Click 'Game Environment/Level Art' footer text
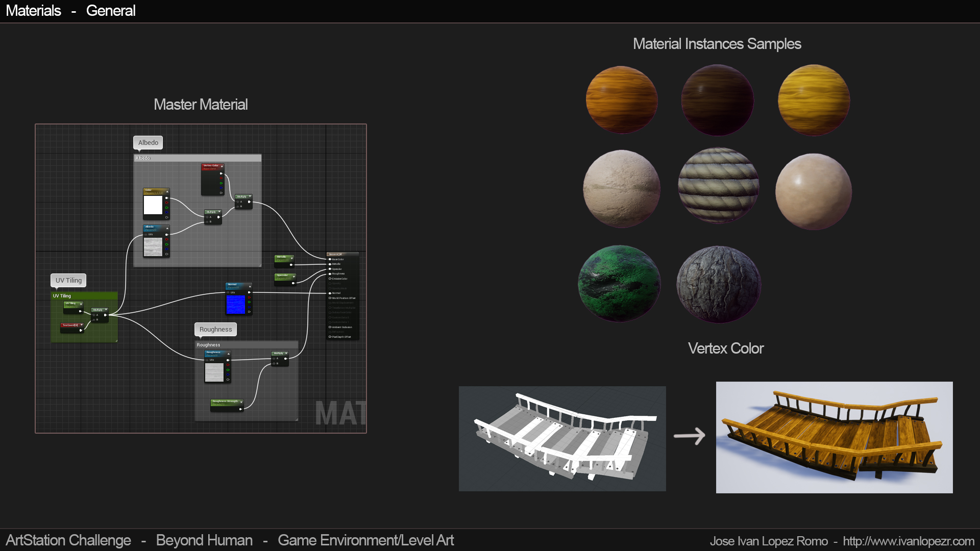Screen dimensions: 980x551 [x=365, y=540]
